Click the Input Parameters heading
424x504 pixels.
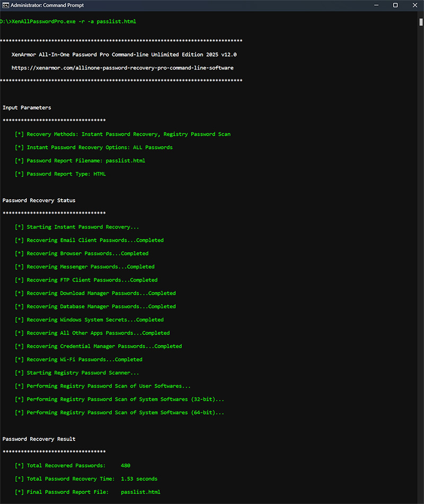[x=26, y=108]
